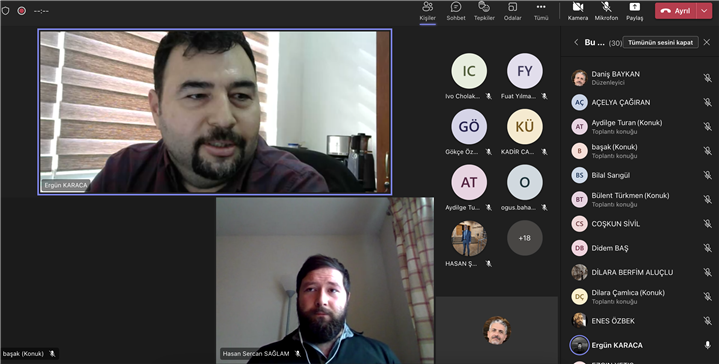Open the Sohbet chat panel

click(456, 11)
